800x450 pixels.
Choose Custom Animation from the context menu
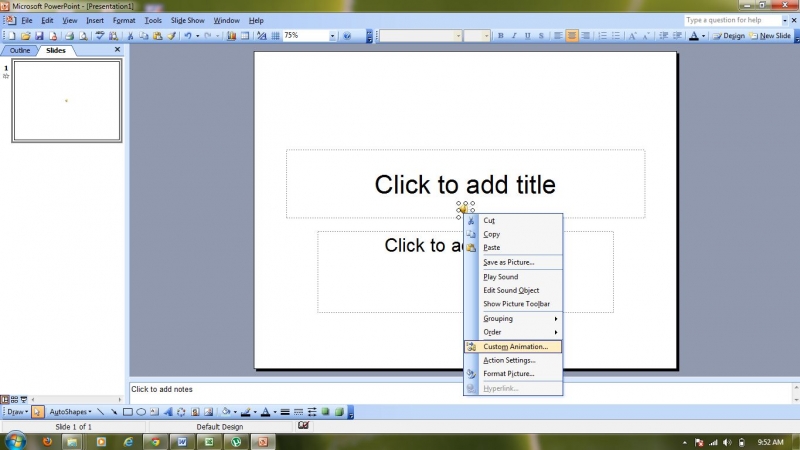click(515, 347)
